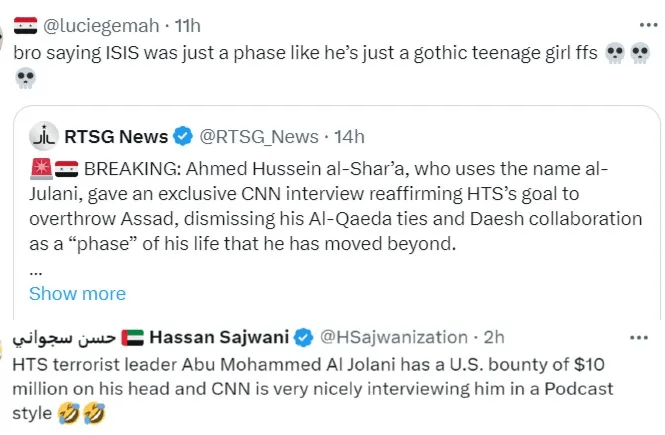Click the RTSG News blue verified badge
This screenshot has height=435, width=665.
181,136
